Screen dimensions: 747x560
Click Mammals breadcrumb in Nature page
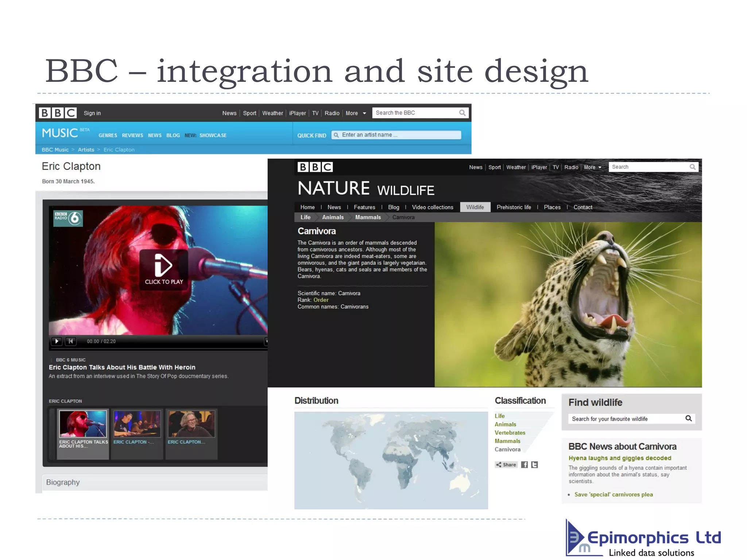368,217
